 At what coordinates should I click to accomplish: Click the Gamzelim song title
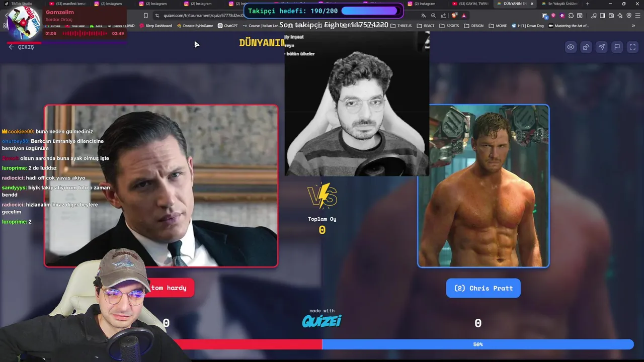tap(59, 12)
